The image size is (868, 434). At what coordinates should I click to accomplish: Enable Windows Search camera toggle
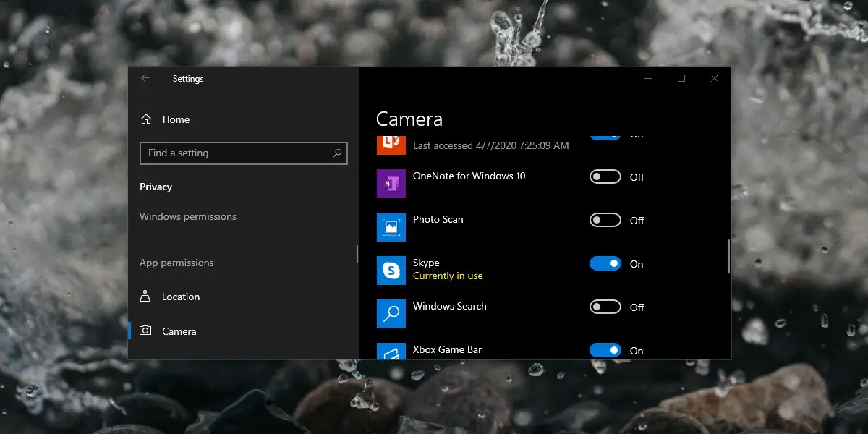tap(605, 307)
